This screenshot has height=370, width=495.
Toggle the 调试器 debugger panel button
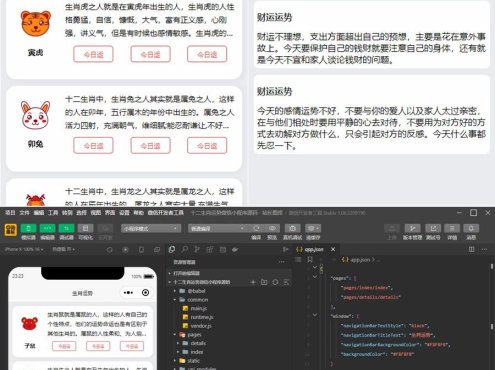point(66,228)
